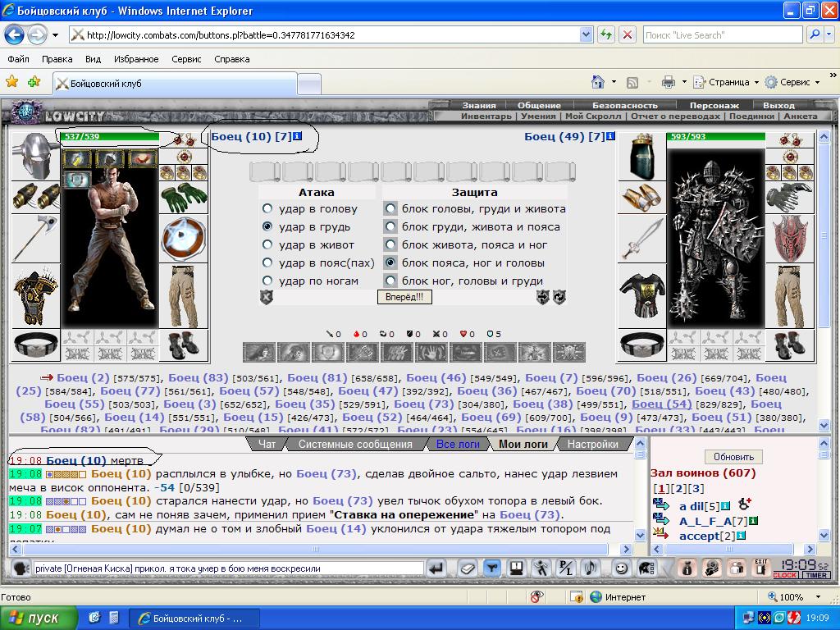Send chat message with the enter arrow icon
Screen dimensions: 840x630
[437, 568]
